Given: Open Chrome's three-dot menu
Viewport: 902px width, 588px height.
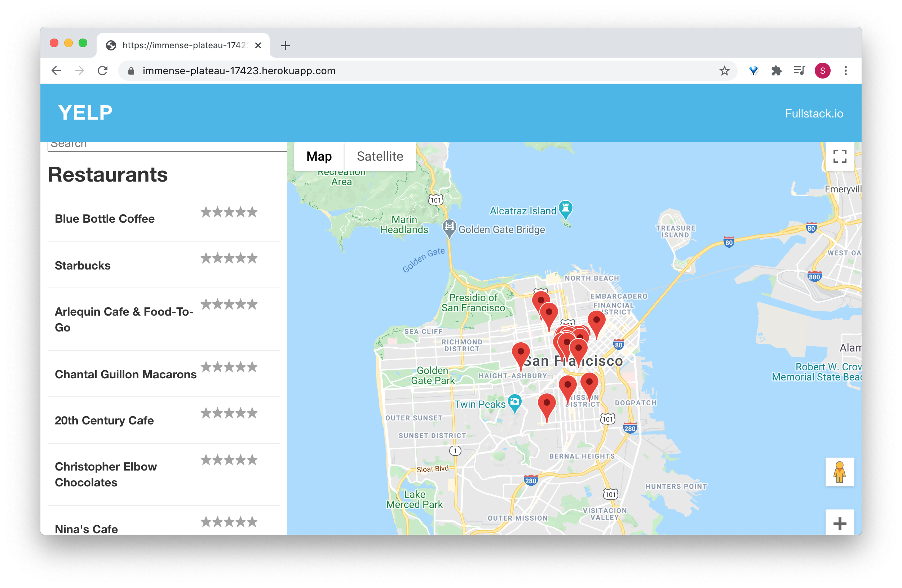Looking at the screenshot, I should tap(845, 71).
